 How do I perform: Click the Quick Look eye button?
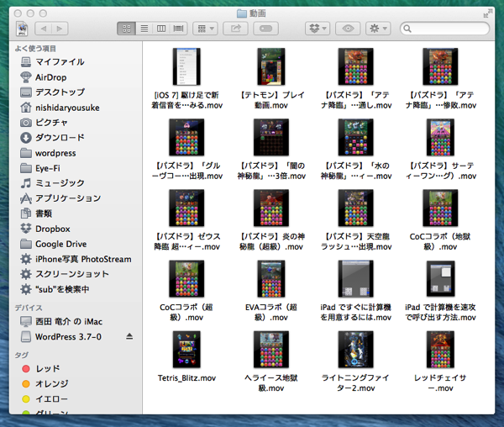[348, 29]
